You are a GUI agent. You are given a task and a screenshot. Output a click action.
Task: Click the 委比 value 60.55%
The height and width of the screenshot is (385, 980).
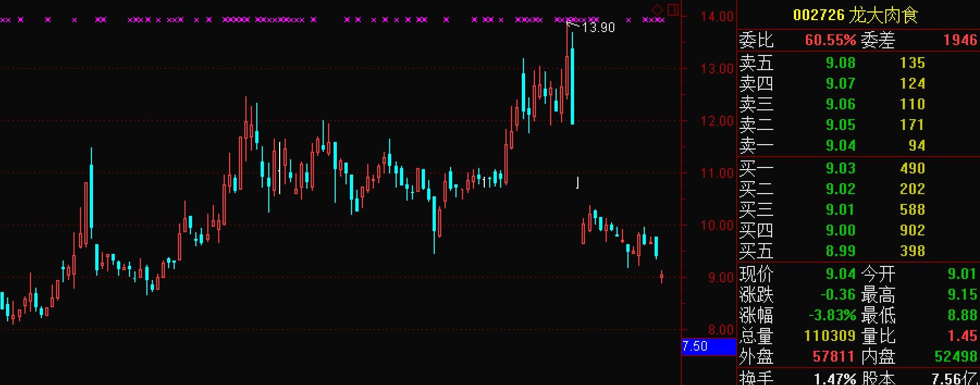click(x=830, y=40)
